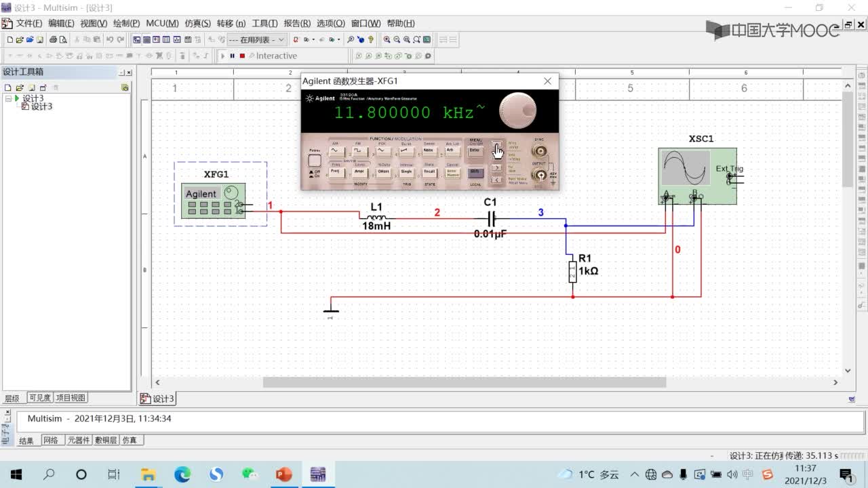Click the Print icon in toolbar
868x488 pixels.
click(53, 40)
